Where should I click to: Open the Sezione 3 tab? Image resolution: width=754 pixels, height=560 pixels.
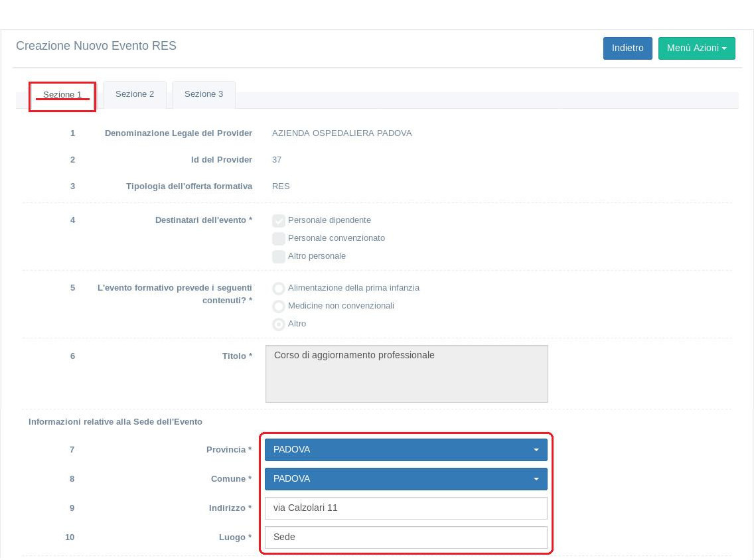point(204,94)
